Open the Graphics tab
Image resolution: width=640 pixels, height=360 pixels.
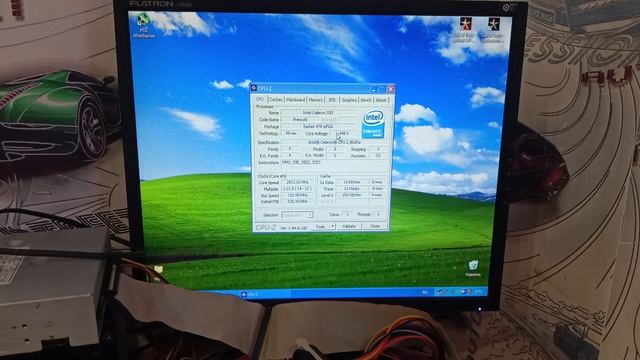pyautogui.click(x=349, y=100)
